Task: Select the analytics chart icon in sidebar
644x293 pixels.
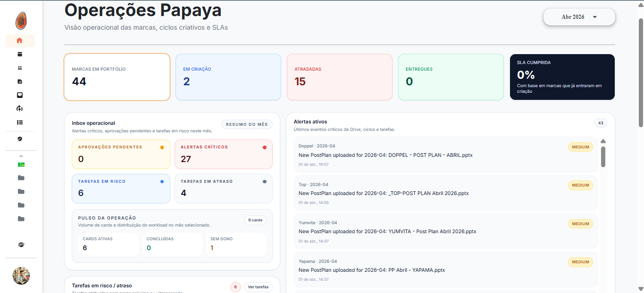Action: click(20, 81)
